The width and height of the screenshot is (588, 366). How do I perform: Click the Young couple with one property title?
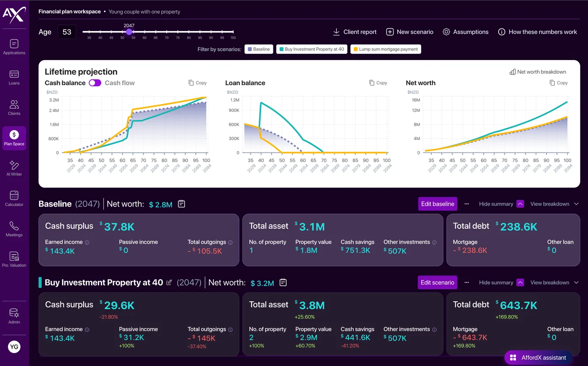tap(144, 12)
